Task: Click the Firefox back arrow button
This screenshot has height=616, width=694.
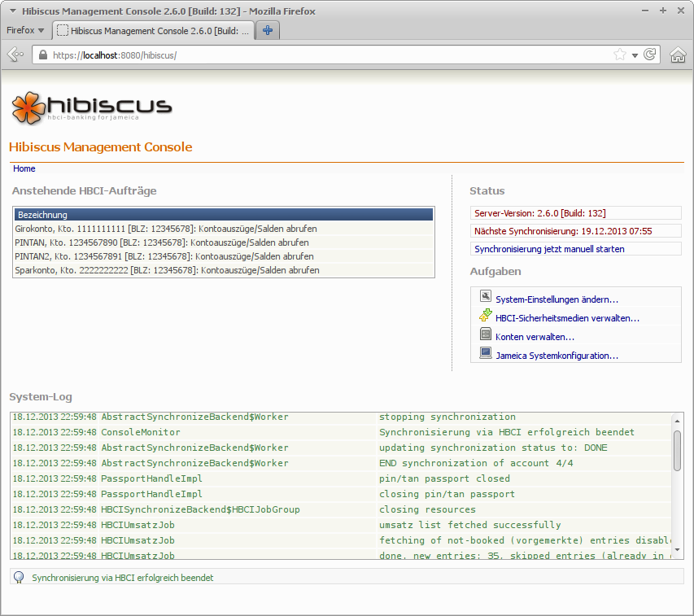Action: [15, 55]
